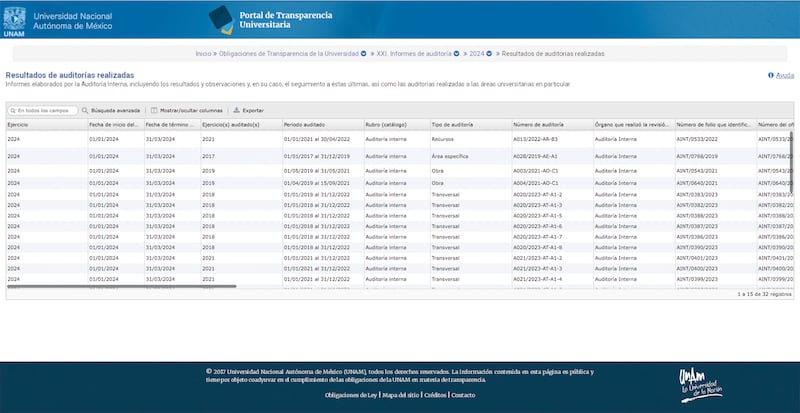Click the UNAM La Universidad de la Nación footer logo
This screenshot has width=800, height=413.
pos(698,381)
